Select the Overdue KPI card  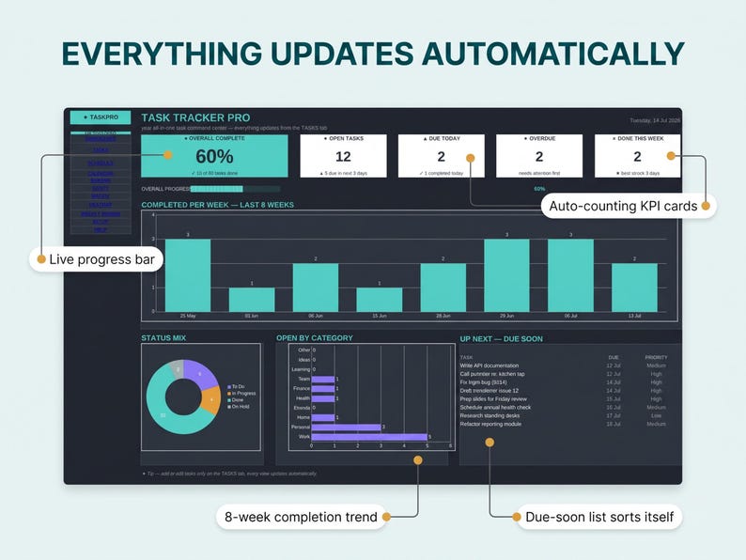(539, 156)
